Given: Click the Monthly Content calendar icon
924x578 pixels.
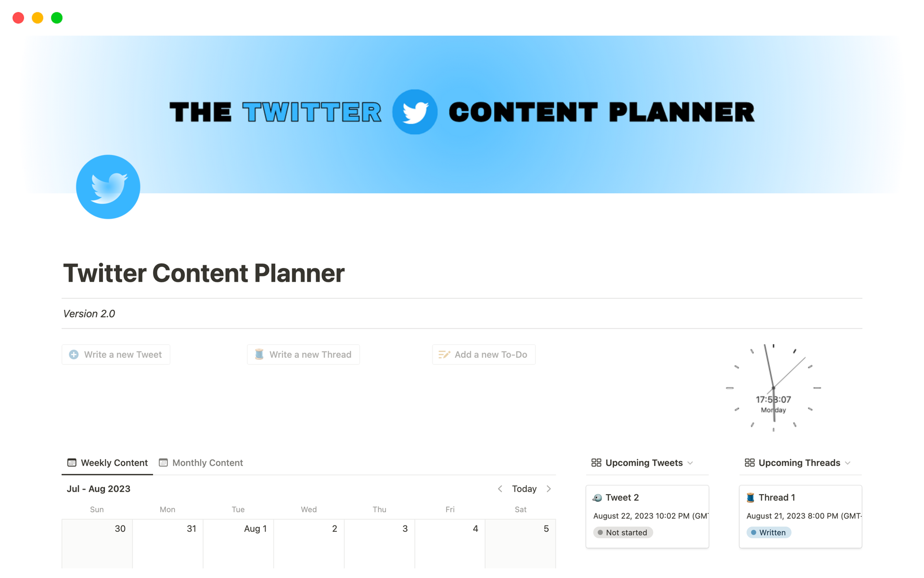Looking at the screenshot, I should pos(163,463).
